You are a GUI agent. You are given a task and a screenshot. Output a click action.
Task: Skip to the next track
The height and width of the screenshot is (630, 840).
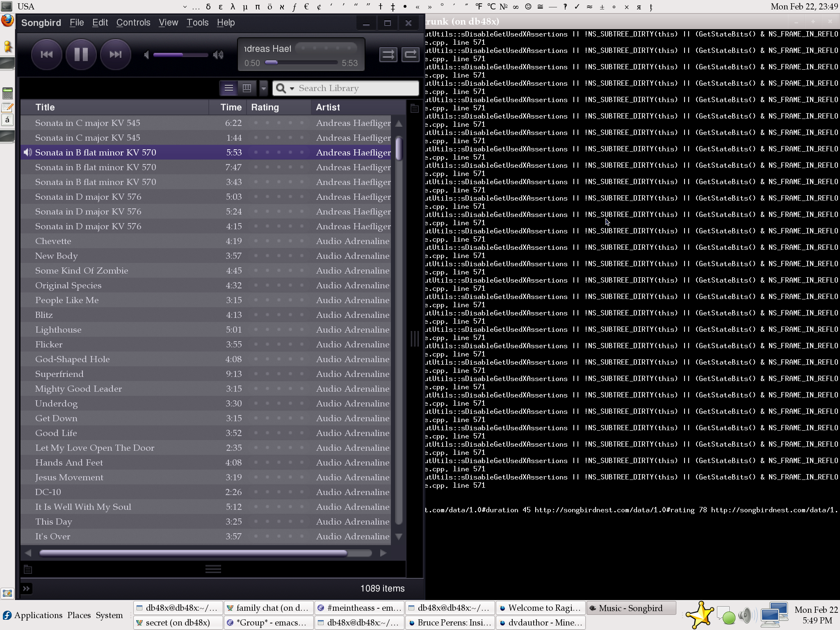pyautogui.click(x=116, y=54)
